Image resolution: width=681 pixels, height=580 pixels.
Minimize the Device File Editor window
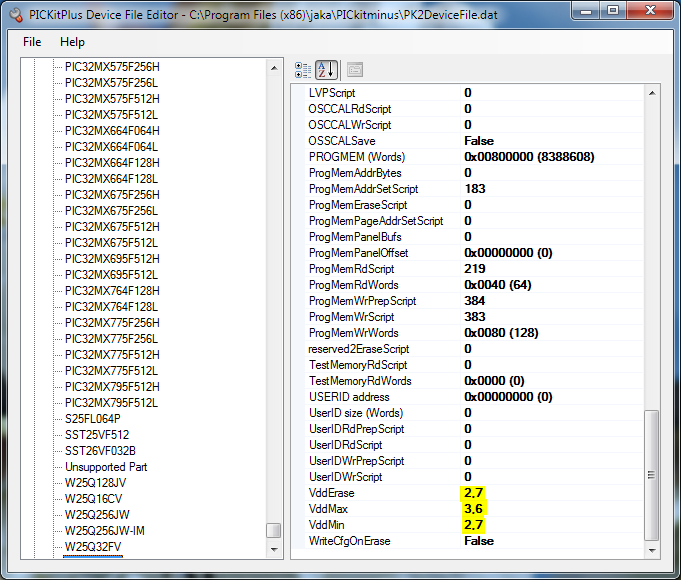pos(586,10)
